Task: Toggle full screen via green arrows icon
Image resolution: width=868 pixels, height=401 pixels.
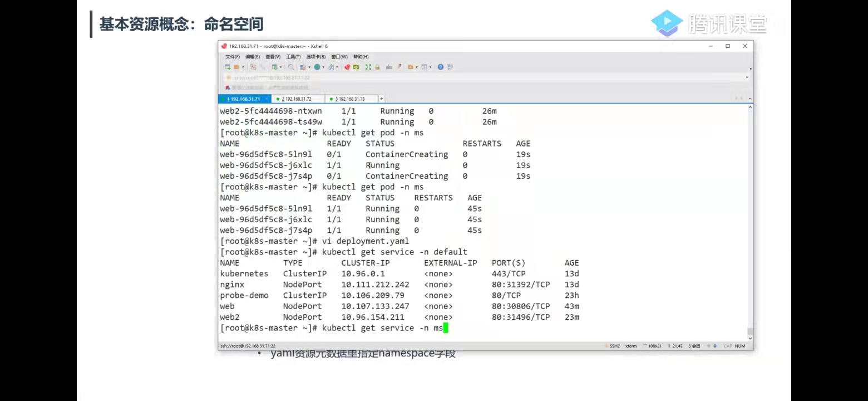Action: click(368, 67)
